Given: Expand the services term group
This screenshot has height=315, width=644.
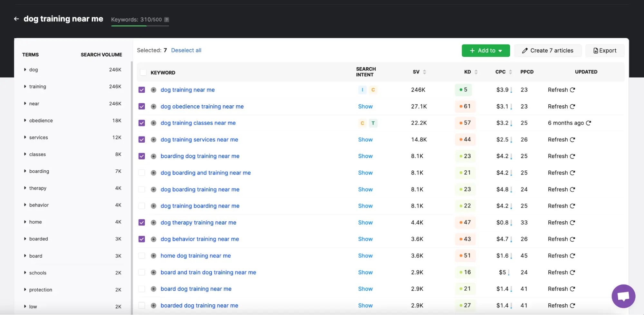Looking at the screenshot, I should (x=25, y=138).
